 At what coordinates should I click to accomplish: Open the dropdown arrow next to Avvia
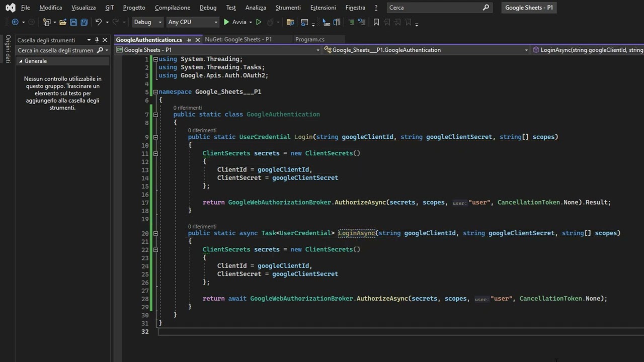[x=250, y=22]
